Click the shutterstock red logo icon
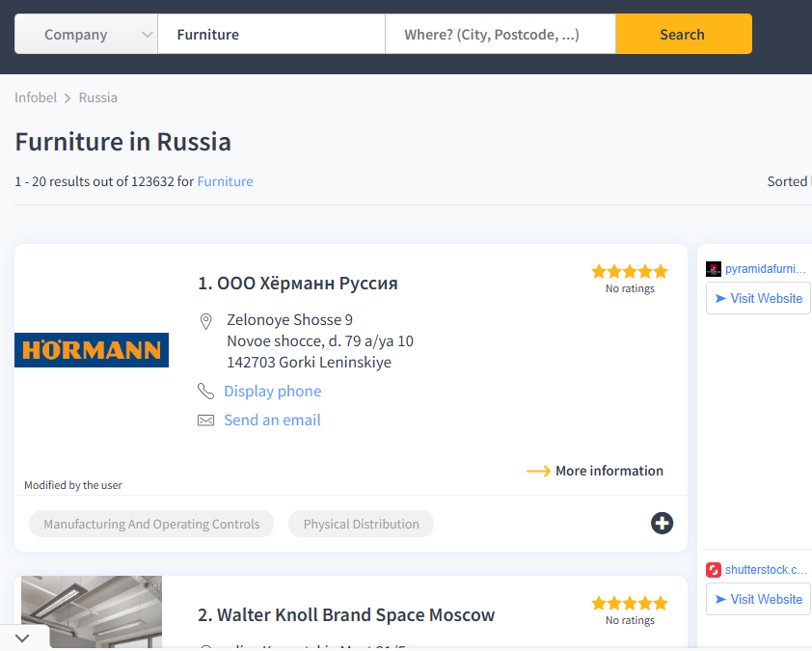The image size is (812, 651). [713, 570]
